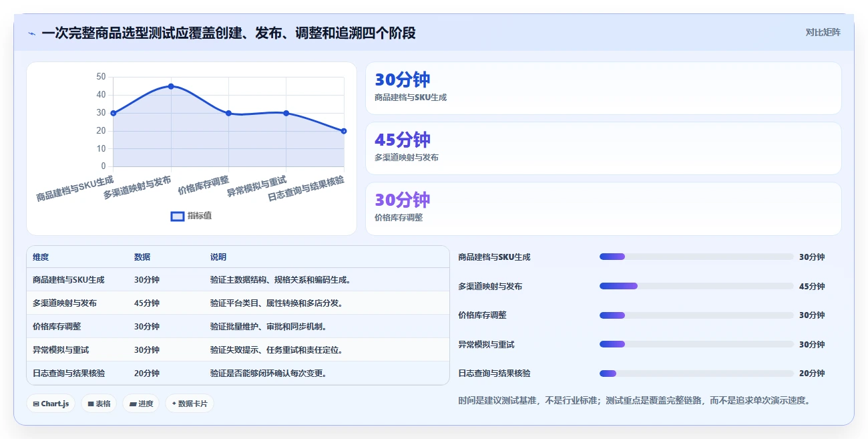Select the 数据卡片 tag chip
This screenshot has height=439, width=868.
[x=190, y=404]
